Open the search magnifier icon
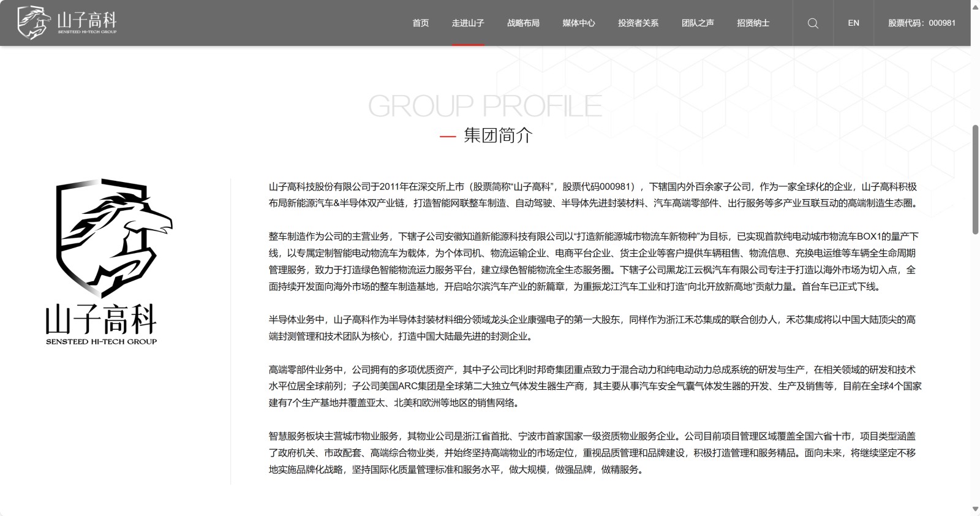The width and height of the screenshot is (980, 516). pos(813,23)
